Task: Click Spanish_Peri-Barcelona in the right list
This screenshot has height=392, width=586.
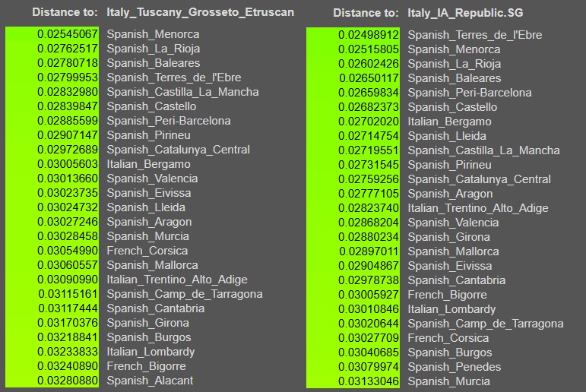Action: (470, 92)
